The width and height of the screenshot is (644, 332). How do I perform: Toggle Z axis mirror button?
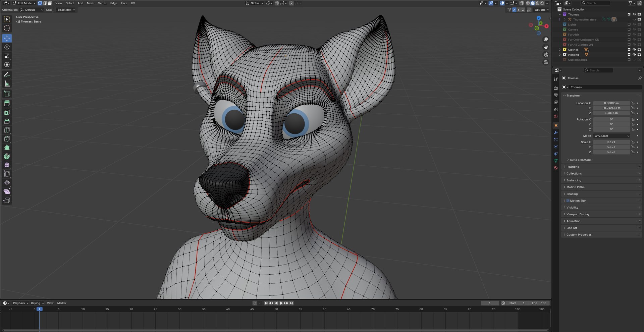pyautogui.click(x=523, y=10)
